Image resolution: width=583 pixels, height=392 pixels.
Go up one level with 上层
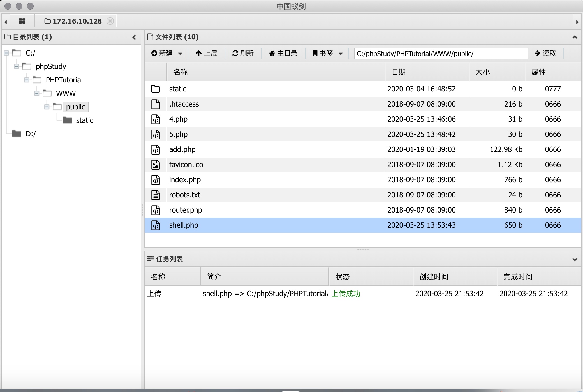pyautogui.click(x=206, y=53)
